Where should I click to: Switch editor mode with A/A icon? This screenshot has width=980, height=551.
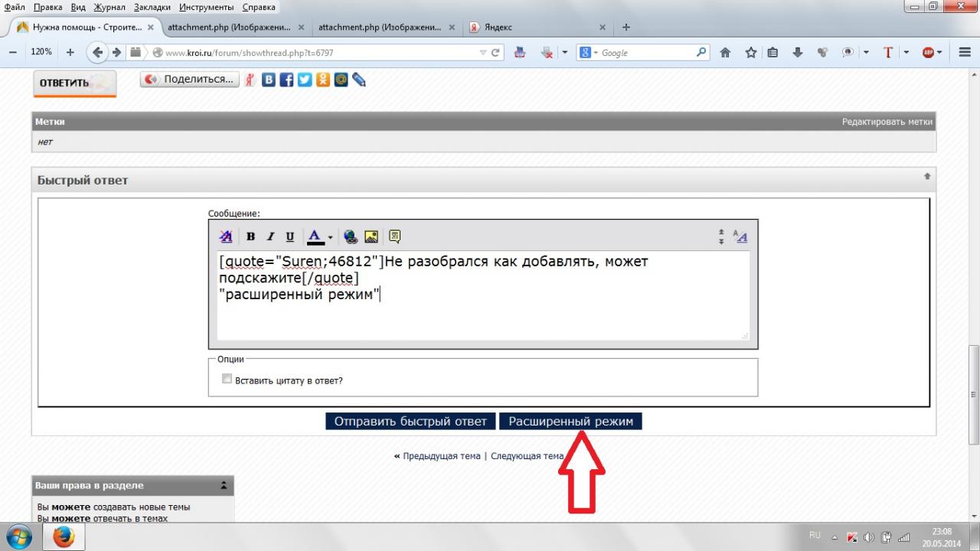[740, 237]
